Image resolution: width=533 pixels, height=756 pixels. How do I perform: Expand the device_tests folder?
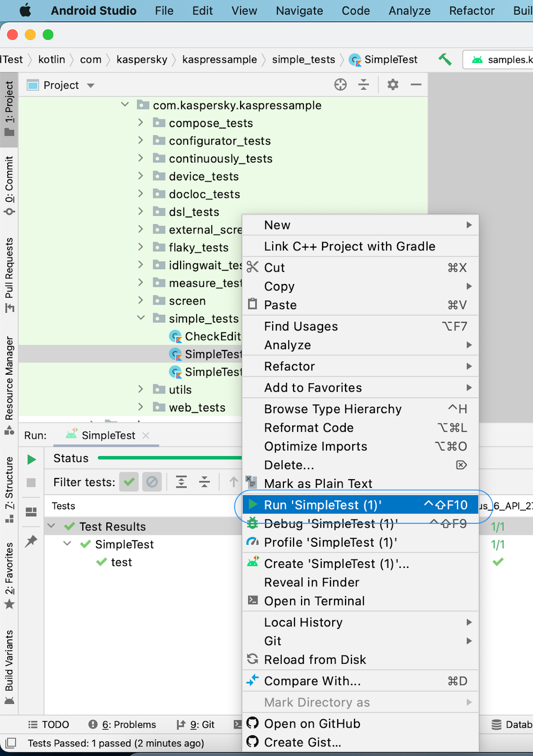coord(140,176)
